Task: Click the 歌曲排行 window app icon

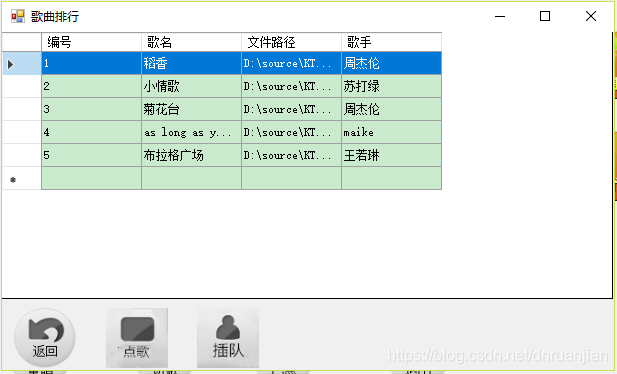Action: click(18, 17)
